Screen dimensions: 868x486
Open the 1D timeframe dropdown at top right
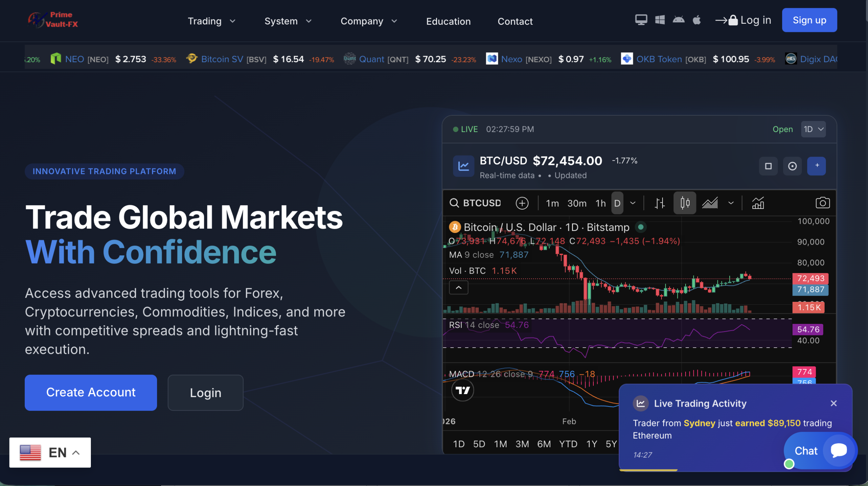813,129
